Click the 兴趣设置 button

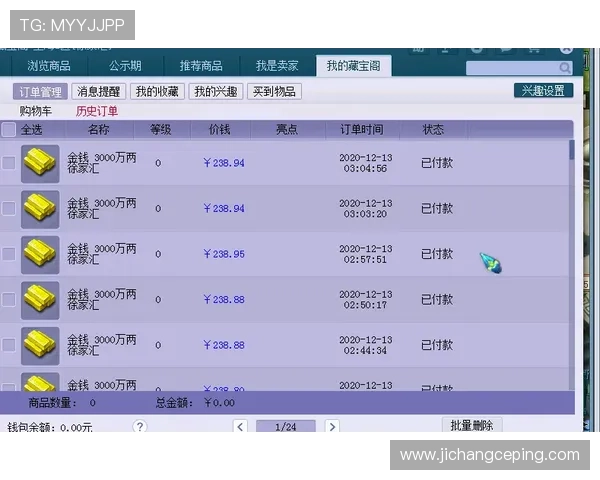543,91
